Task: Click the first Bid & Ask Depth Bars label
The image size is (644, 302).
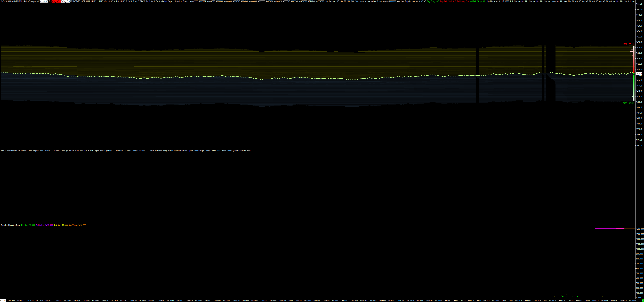Action: [11, 151]
